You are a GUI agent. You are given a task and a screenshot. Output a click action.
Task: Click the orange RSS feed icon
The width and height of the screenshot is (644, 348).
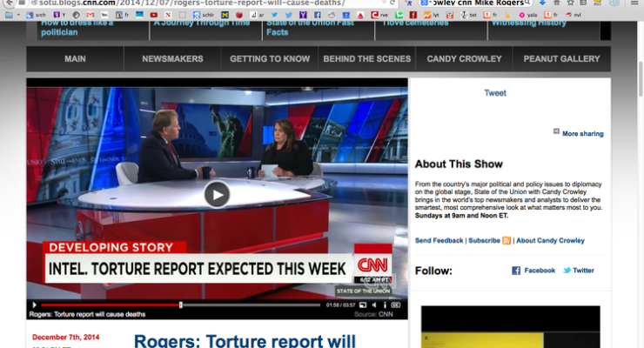[506, 240]
